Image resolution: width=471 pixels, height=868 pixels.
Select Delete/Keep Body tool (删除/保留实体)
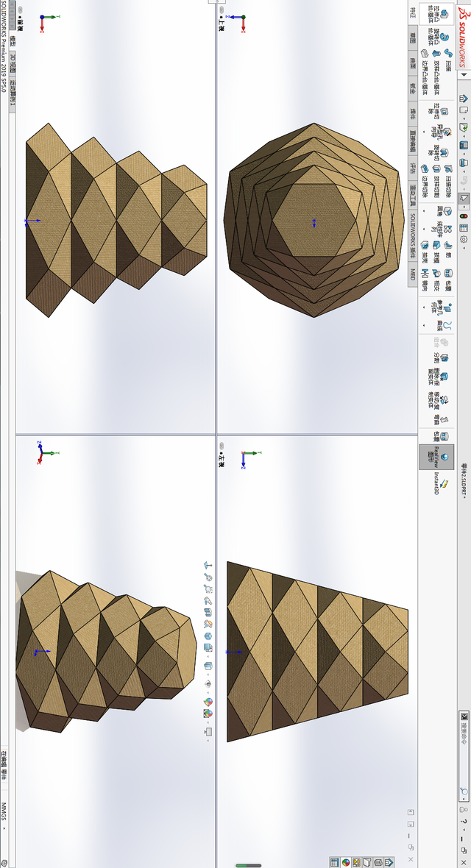(439, 377)
